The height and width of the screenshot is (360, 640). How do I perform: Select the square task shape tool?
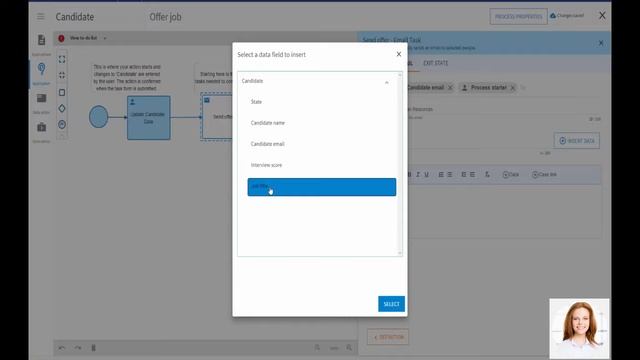[x=62, y=92]
